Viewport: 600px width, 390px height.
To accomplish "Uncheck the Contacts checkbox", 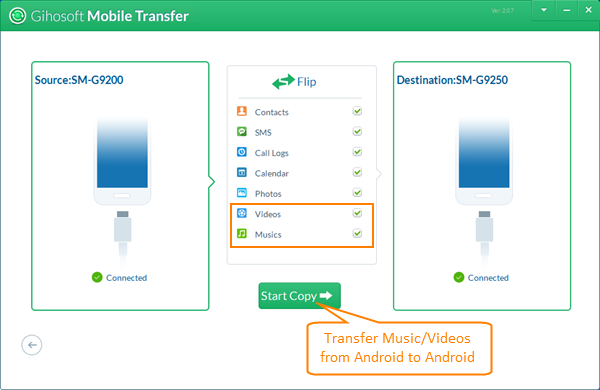I will 357,111.
